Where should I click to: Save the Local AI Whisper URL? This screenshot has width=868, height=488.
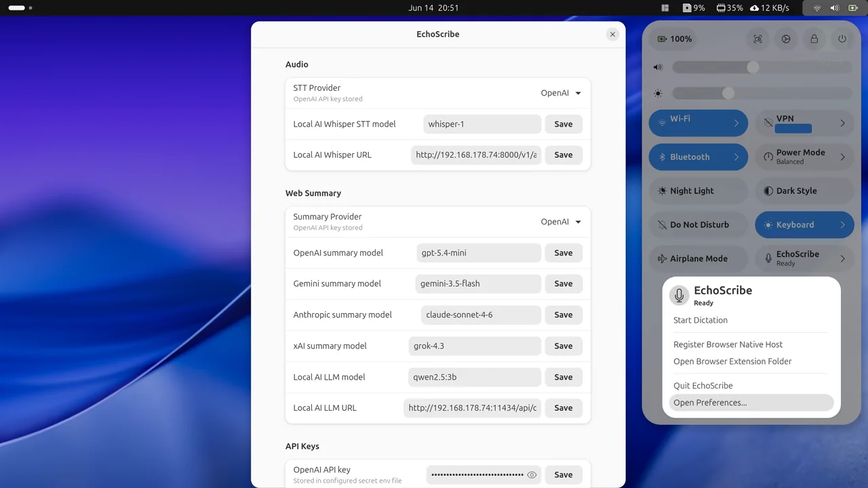pyautogui.click(x=564, y=155)
